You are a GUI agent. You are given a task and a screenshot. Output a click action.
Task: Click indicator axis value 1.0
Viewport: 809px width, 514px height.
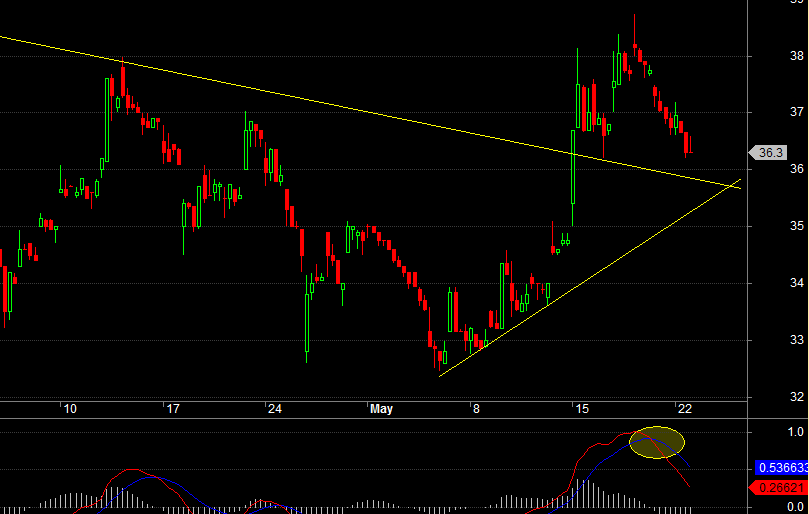click(796, 432)
